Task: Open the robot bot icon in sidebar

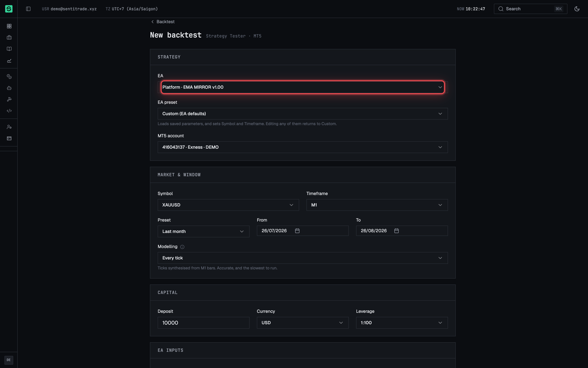Action: pos(9,88)
